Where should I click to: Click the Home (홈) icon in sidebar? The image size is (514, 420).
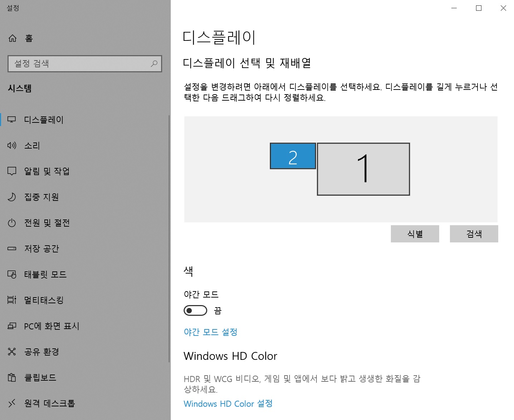(x=13, y=38)
